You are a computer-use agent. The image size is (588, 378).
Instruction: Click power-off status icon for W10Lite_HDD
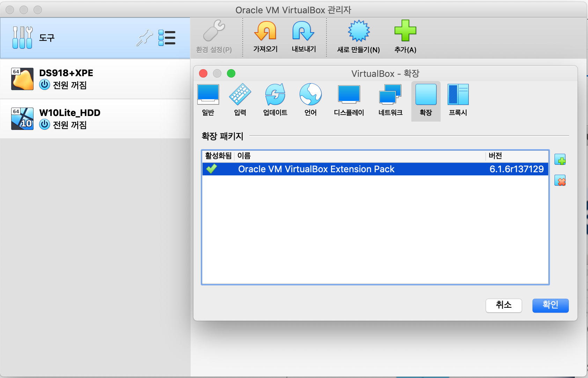click(45, 125)
